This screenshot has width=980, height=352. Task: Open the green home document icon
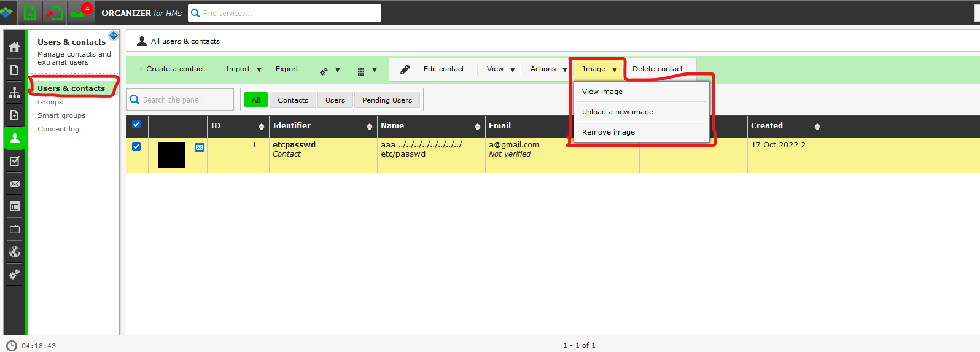coord(29,12)
